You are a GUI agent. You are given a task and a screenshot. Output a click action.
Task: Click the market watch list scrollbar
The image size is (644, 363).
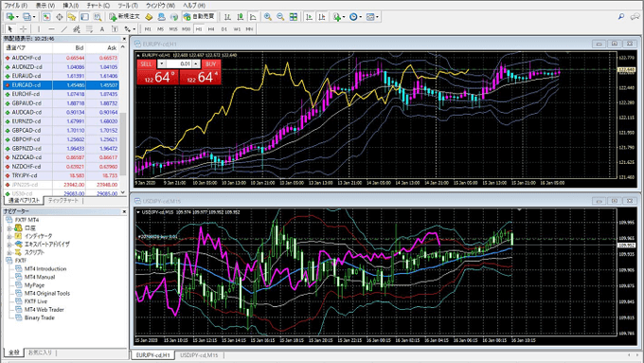point(123,119)
